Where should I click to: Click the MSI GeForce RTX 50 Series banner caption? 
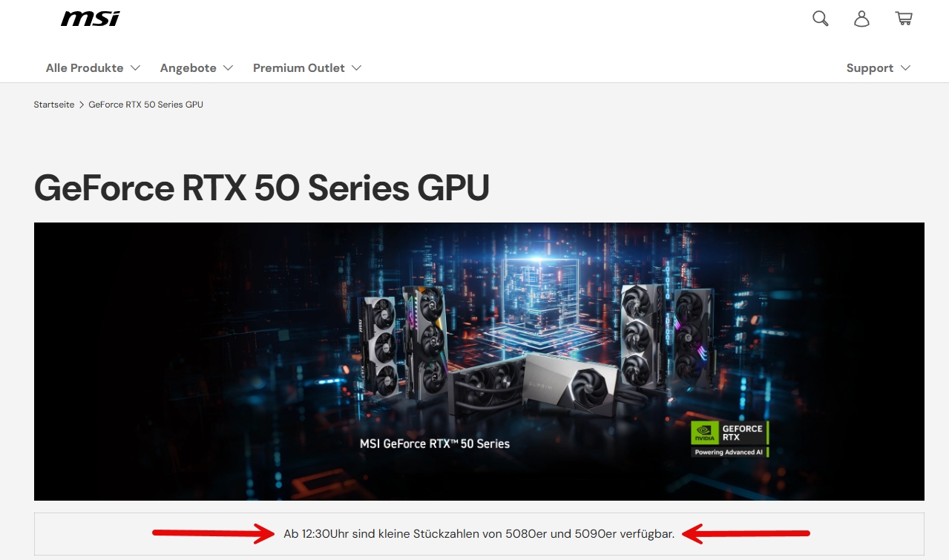click(435, 444)
